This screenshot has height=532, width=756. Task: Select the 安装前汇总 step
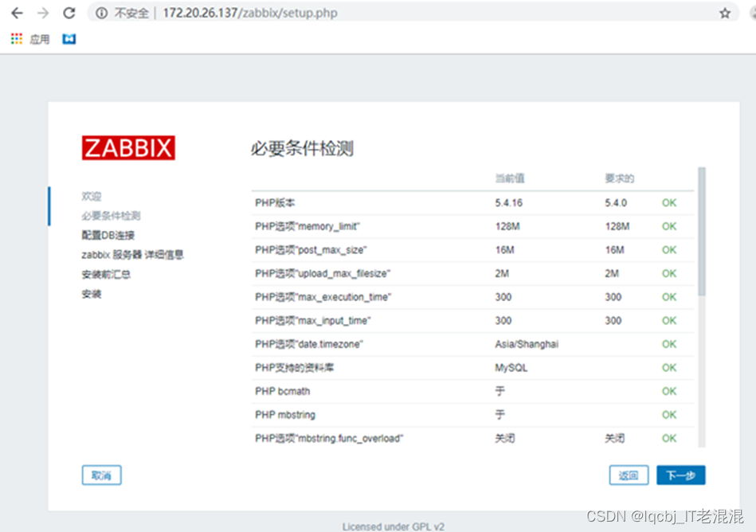[106, 274]
